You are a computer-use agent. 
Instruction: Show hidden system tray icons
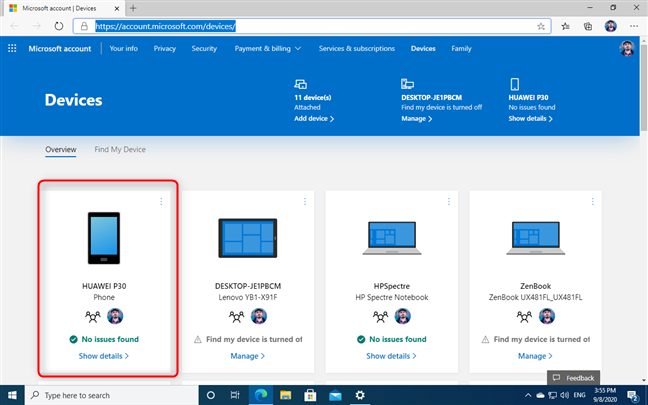(x=528, y=395)
